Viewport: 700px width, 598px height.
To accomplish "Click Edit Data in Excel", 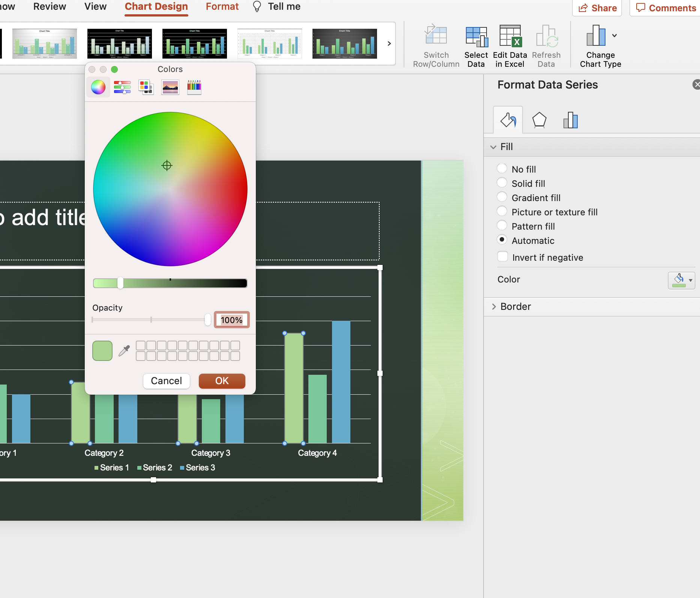I will pos(510,47).
